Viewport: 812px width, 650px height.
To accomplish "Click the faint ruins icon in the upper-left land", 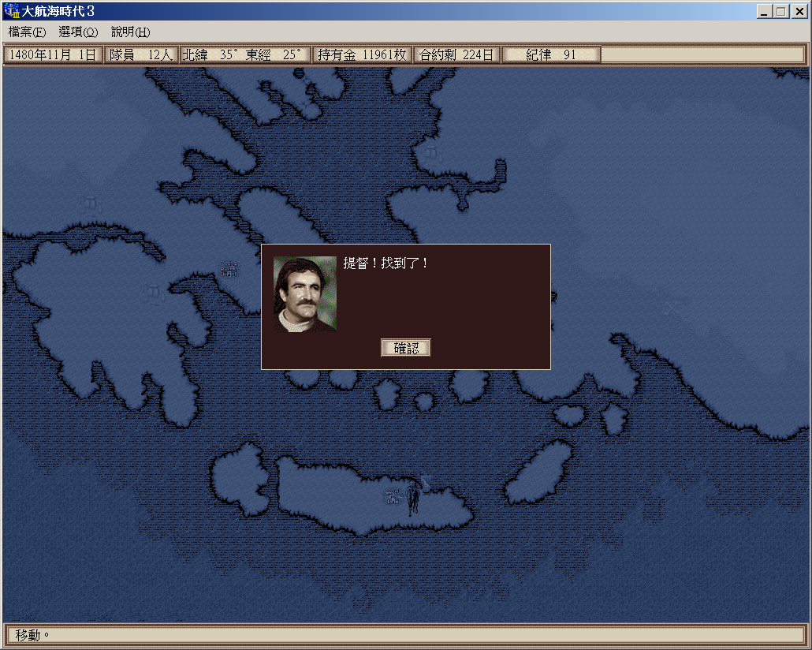I will [91, 205].
